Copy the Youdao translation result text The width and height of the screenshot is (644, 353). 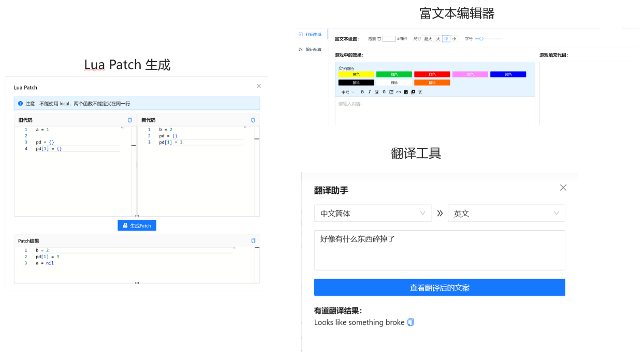click(411, 322)
